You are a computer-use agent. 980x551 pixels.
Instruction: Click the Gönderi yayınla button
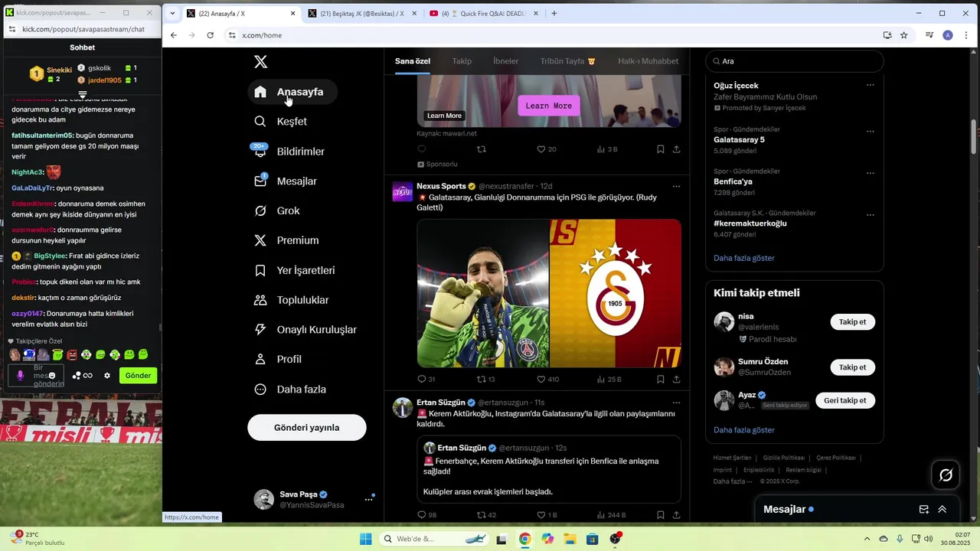pos(307,428)
